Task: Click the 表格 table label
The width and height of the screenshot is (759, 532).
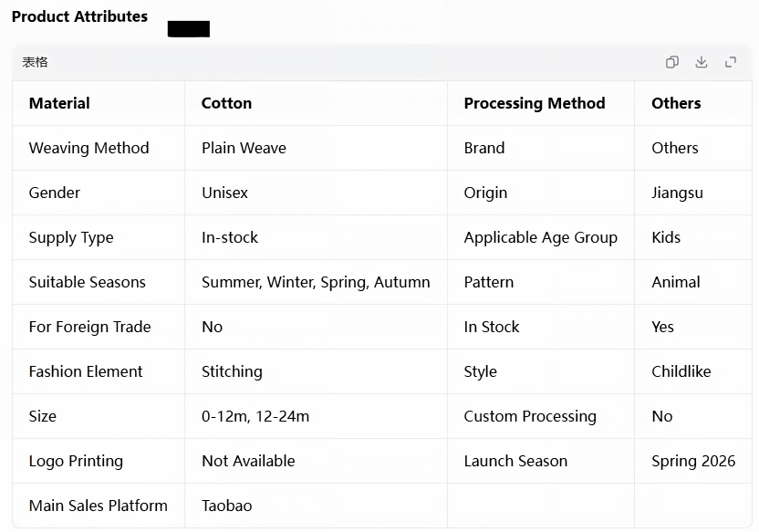Action: click(x=35, y=62)
